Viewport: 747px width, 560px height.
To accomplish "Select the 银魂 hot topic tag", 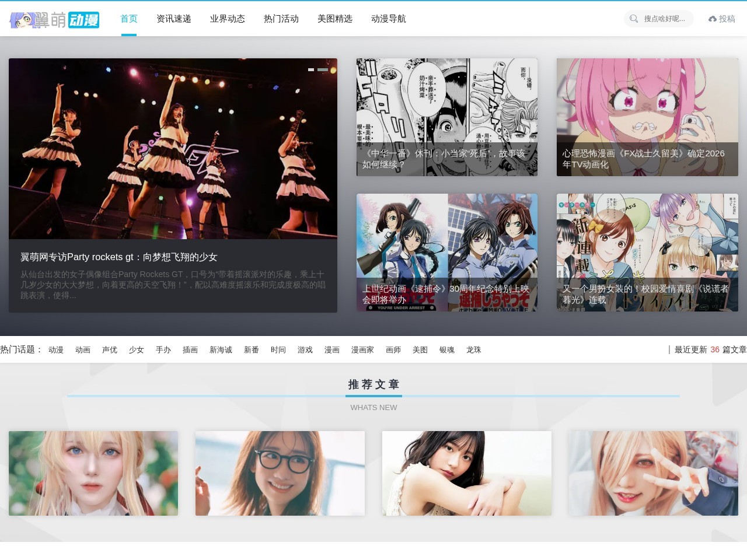I will coord(447,350).
